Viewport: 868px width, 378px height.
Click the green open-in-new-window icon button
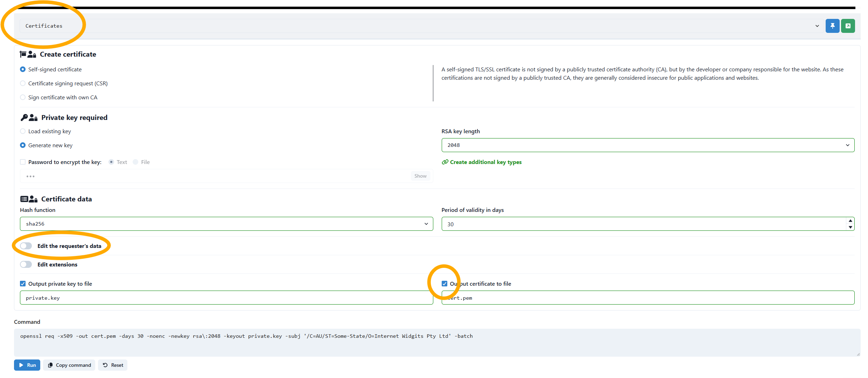[848, 26]
